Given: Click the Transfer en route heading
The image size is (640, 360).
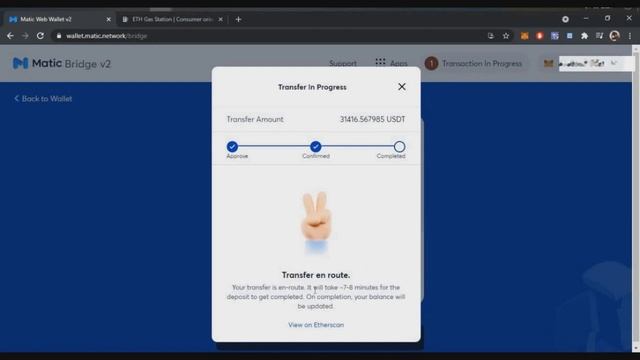Looking at the screenshot, I should 316,275.
